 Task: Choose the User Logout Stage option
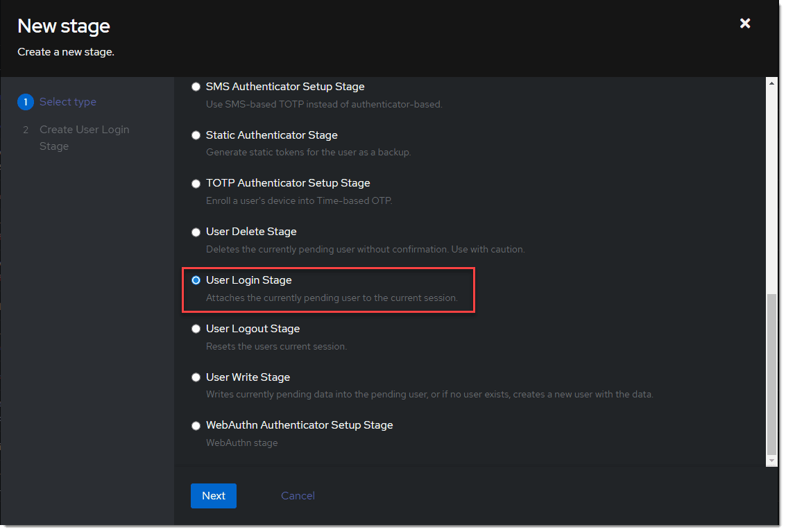click(x=196, y=329)
